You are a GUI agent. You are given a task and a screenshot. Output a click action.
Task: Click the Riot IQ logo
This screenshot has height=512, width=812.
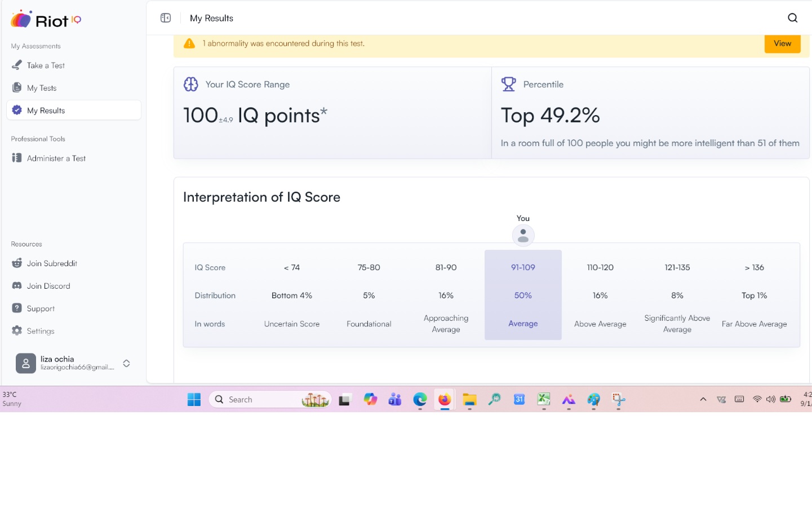tap(46, 20)
